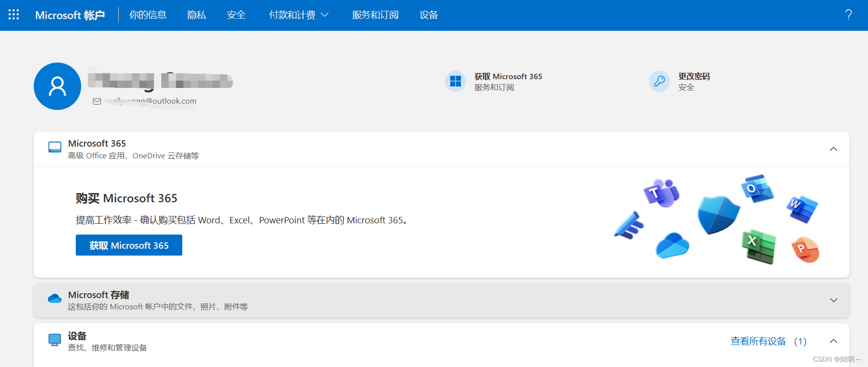Click the Outlook app icon
Viewport: 868px width, 367px height.
coord(757,189)
